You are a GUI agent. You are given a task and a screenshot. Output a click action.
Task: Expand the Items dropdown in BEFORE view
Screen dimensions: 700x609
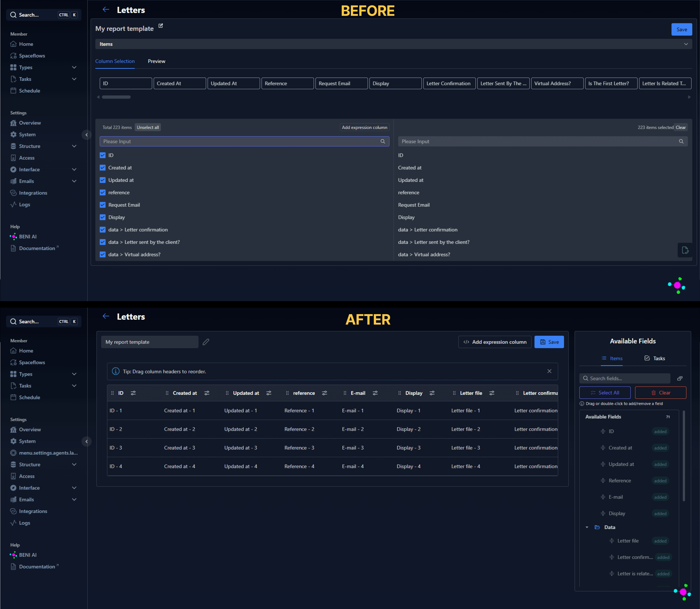click(x=394, y=44)
